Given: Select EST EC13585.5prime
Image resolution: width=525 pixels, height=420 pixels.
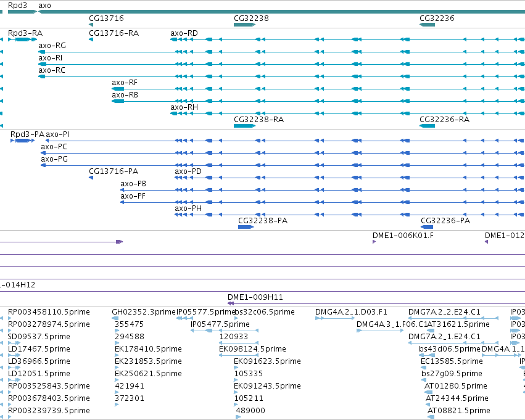Looking at the screenshot, I should pos(452,361).
